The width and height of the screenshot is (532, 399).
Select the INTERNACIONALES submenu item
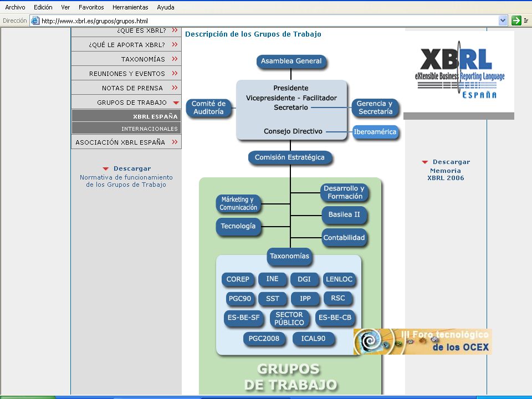pyautogui.click(x=126, y=128)
